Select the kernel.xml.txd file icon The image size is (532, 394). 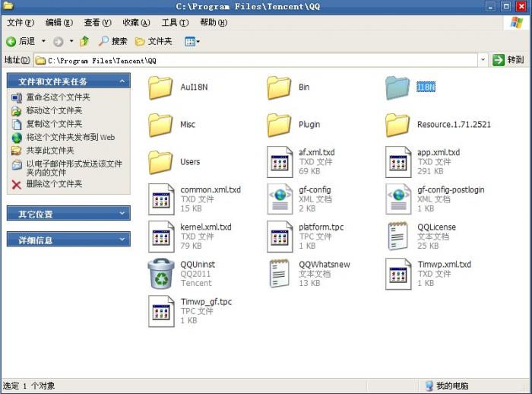click(x=161, y=237)
